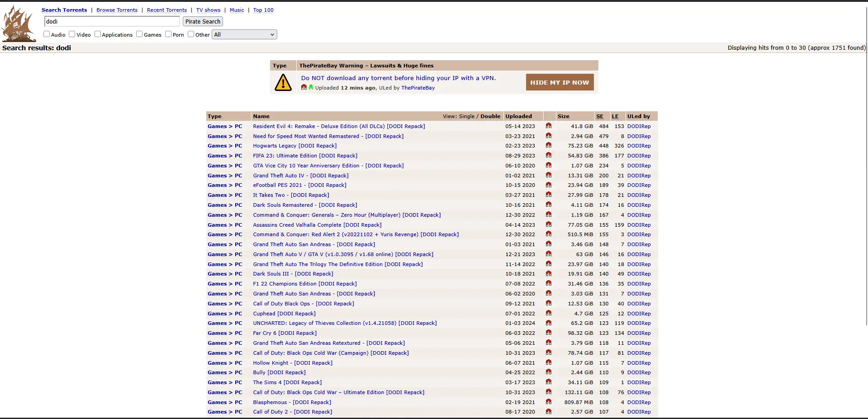
Task: Open Games category link in Far Cry 6 row
Action: click(x=217, y=333)
